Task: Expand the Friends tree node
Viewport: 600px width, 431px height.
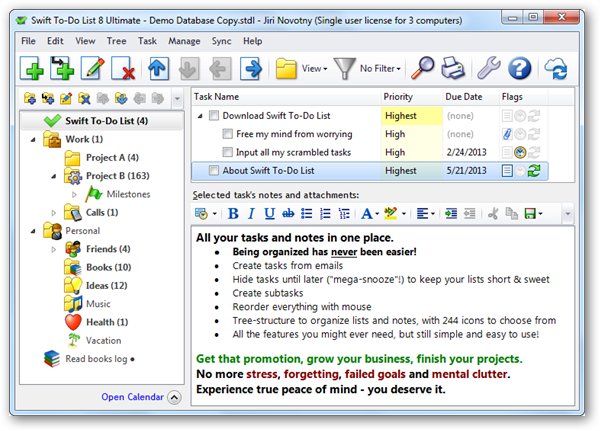Action: pyautogui.click(x=54, y=250)
